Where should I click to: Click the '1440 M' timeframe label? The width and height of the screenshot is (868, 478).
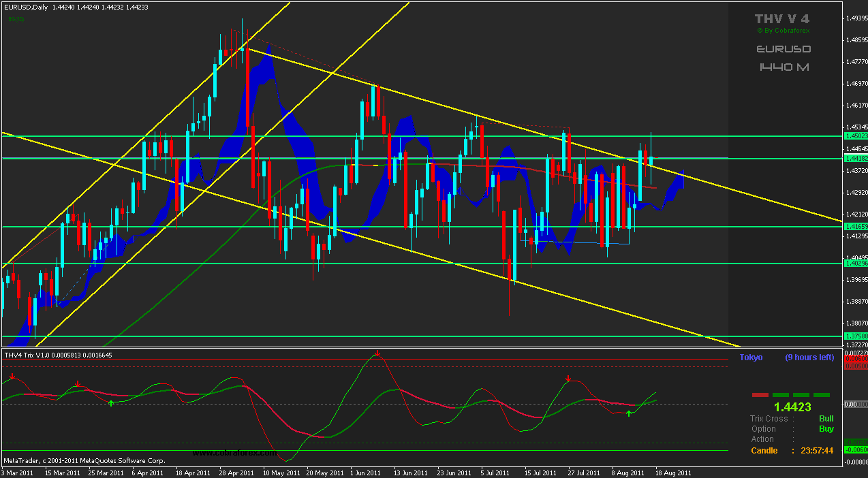coord(784,67)
